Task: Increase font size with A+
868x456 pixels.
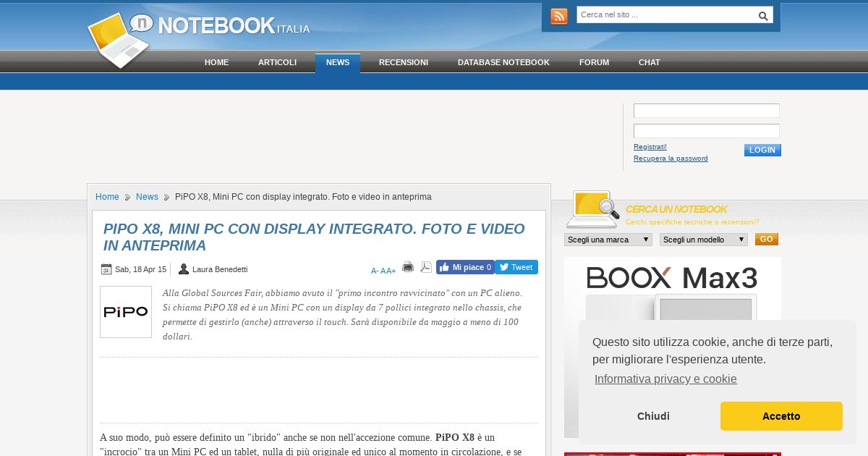Action: (391, 271)
